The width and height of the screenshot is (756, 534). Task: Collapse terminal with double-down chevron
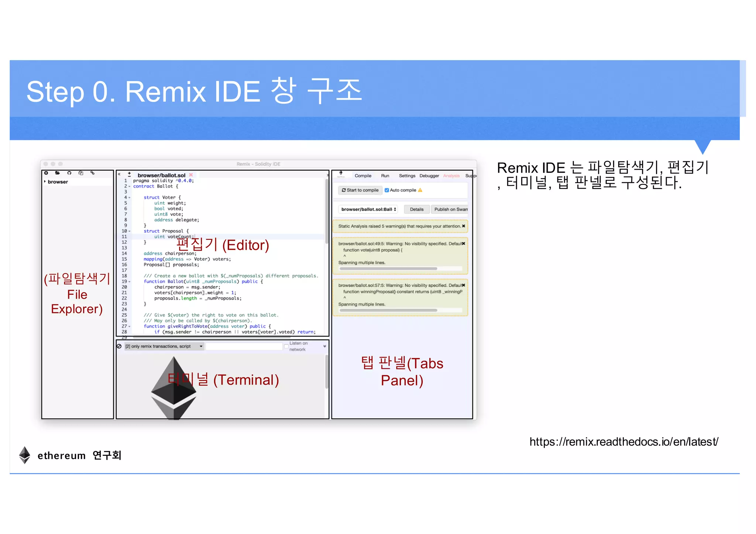coord(324,346)
